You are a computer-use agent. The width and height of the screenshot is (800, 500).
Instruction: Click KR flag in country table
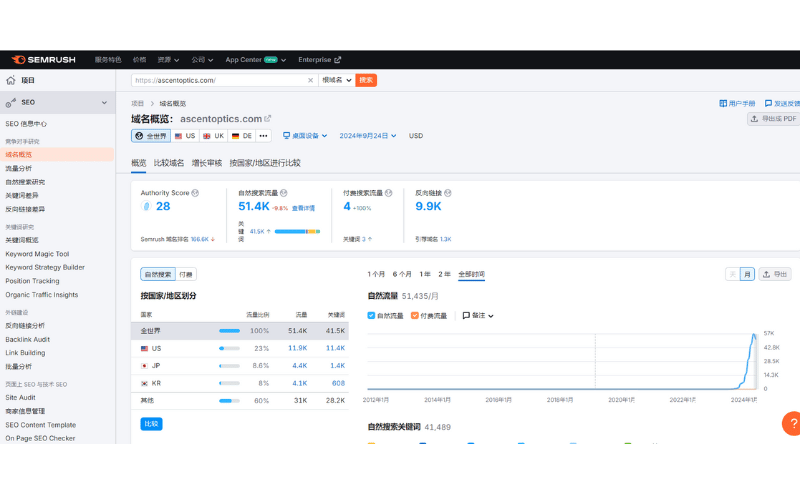point(144,383)
